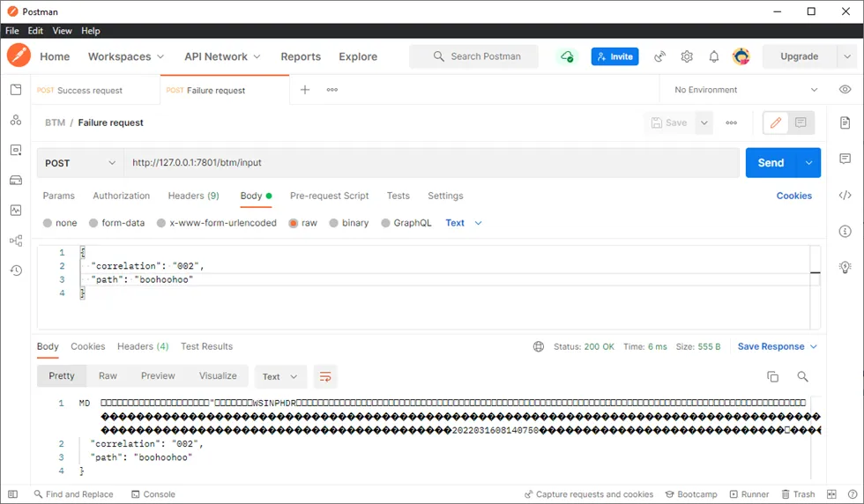Viewport: 864px width, 504px height.
Task: Select the none body type radio button
Action: [x=48, y=223]
